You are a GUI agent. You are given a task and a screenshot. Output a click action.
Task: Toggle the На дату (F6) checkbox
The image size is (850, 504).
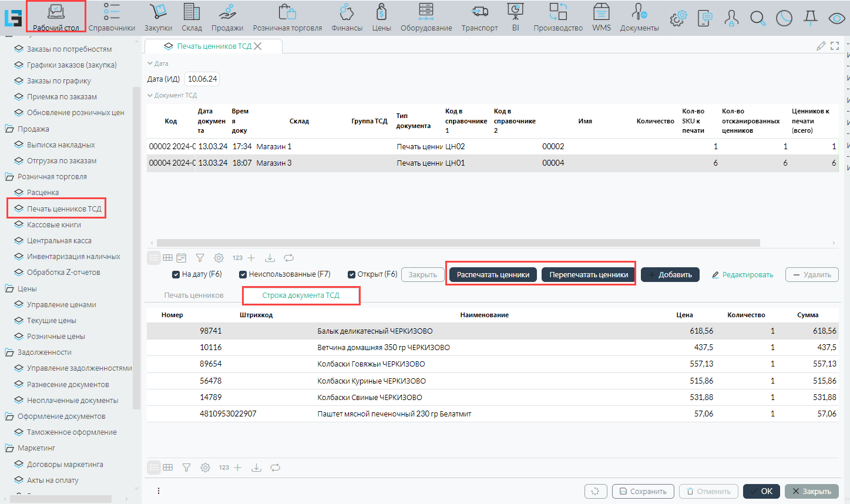176,274
